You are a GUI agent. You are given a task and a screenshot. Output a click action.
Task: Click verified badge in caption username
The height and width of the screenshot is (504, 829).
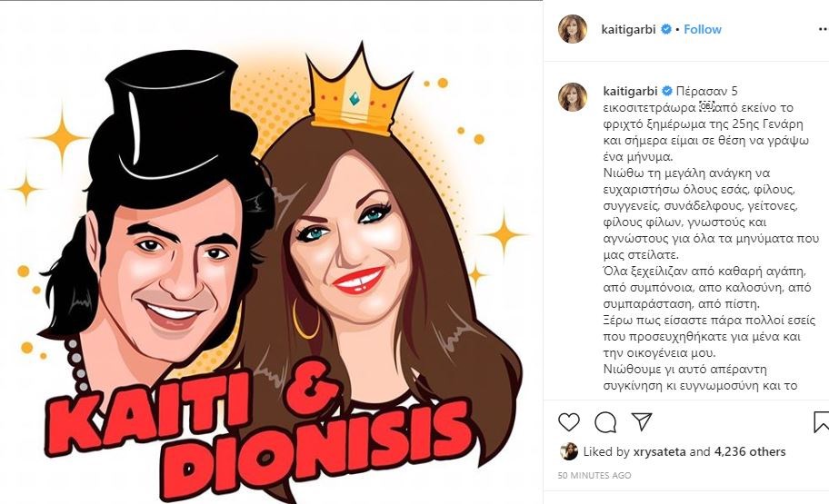click(x=667, y=91)
